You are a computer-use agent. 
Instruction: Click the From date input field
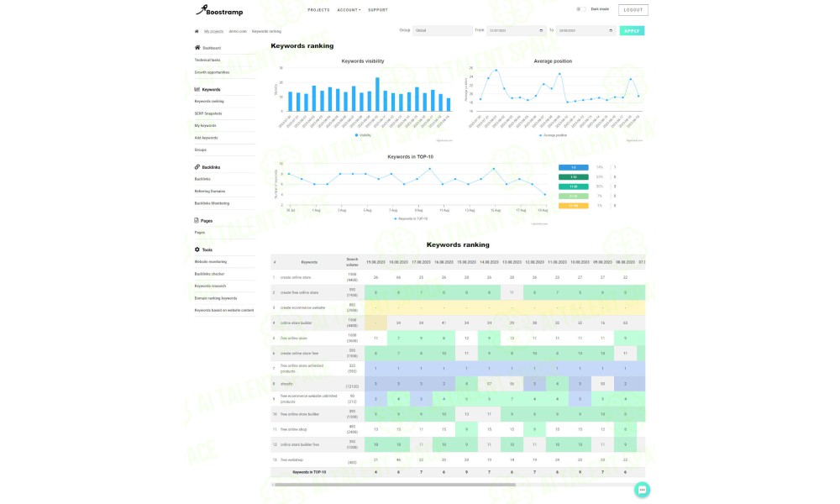pos(517,30)
